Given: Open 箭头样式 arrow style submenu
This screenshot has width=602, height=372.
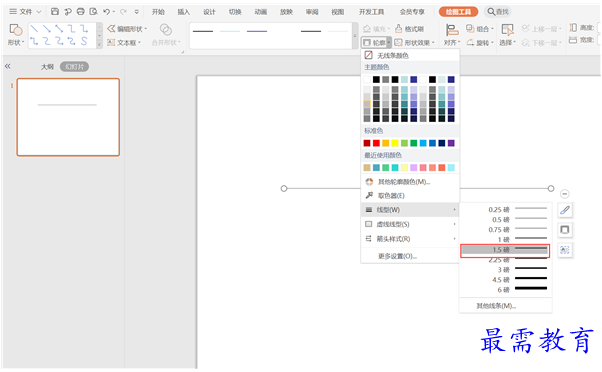Looking at the screenshot, I should click(410, 239).
